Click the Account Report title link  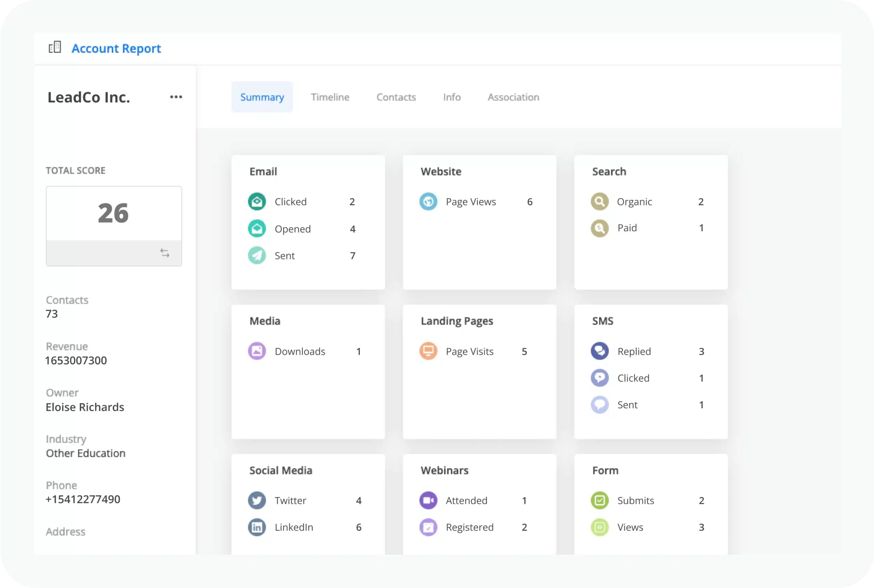[116, 48]
